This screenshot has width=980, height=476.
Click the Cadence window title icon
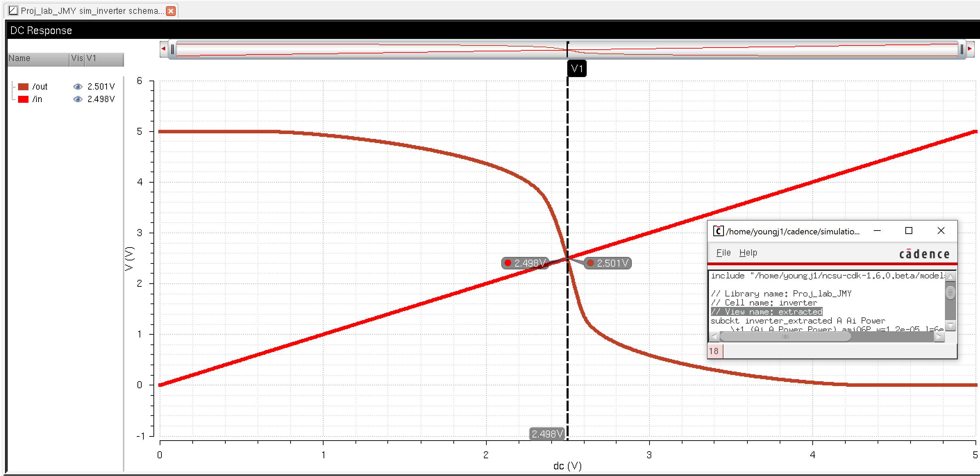click(x=718, y=231)
